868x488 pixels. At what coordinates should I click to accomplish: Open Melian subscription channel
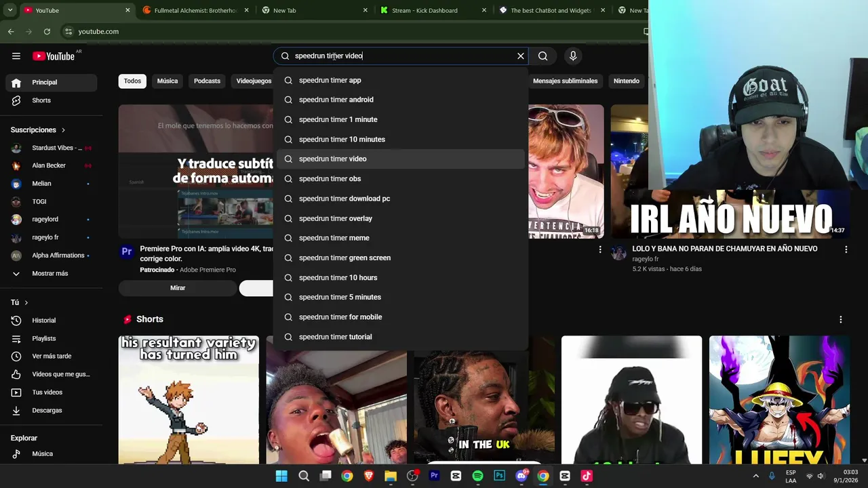[52, 184]
